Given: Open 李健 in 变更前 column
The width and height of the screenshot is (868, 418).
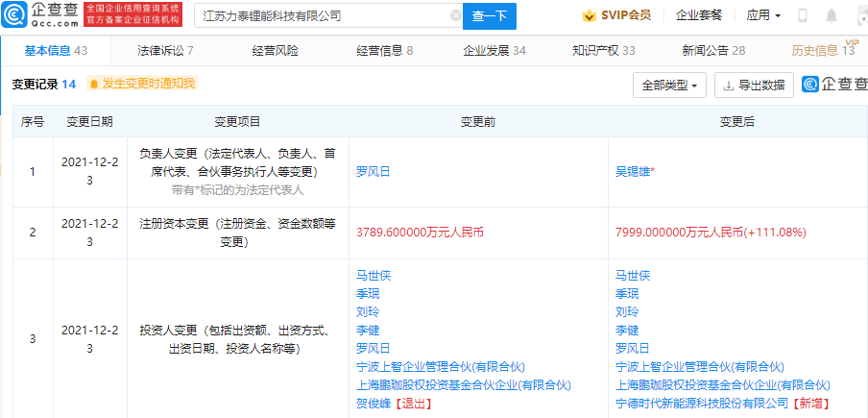Looking at the screenshot, I should (368, 330).
